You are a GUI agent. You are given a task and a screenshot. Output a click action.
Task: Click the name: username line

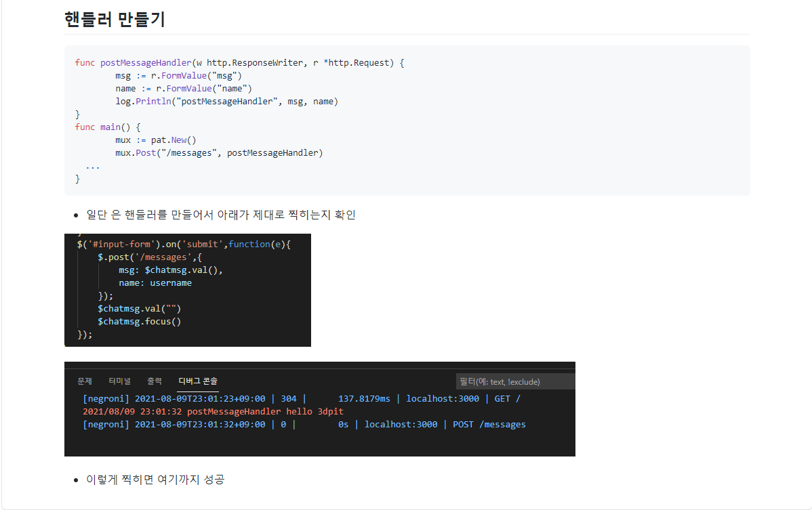(155, 283)
